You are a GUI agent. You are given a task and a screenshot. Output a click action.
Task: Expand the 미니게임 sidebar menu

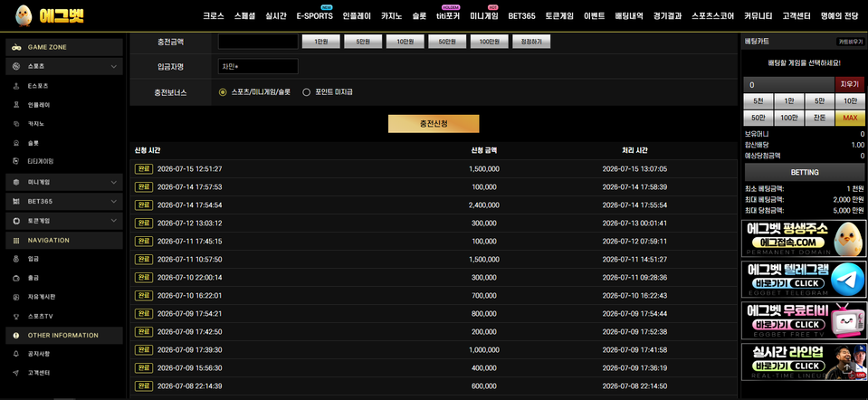pyautogui.click(x=113, y=182)
